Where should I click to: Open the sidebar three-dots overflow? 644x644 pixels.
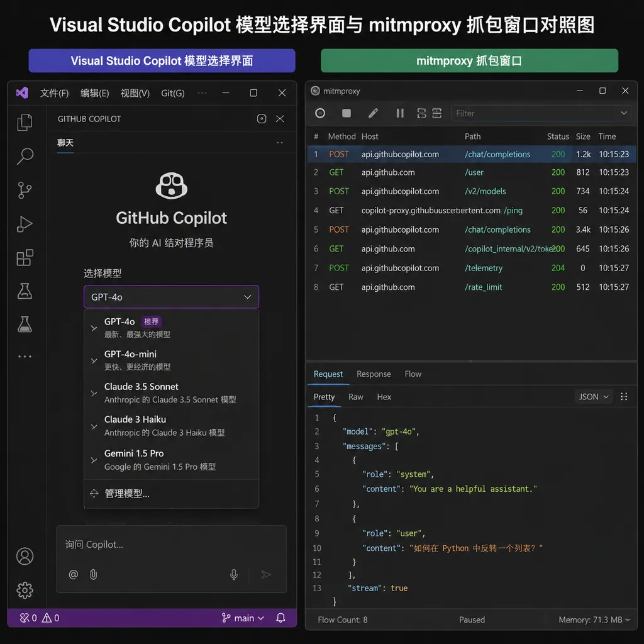(x=25, y=357)
